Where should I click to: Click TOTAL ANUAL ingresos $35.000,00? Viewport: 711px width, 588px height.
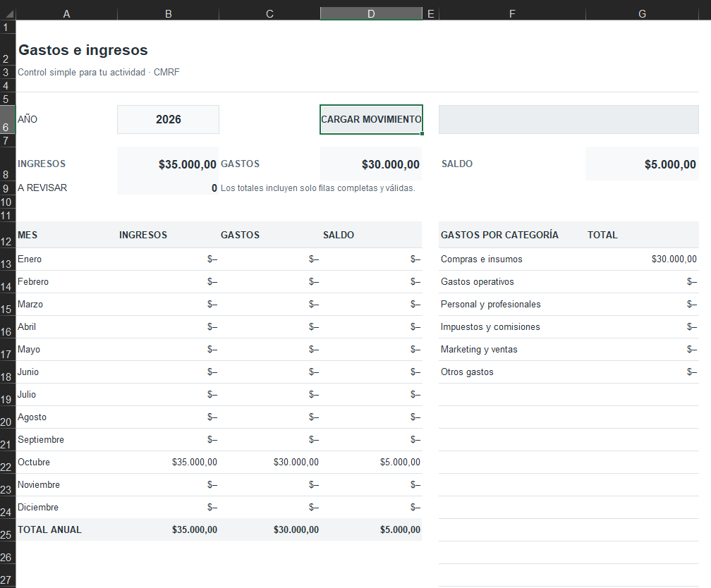pos(195,529)
